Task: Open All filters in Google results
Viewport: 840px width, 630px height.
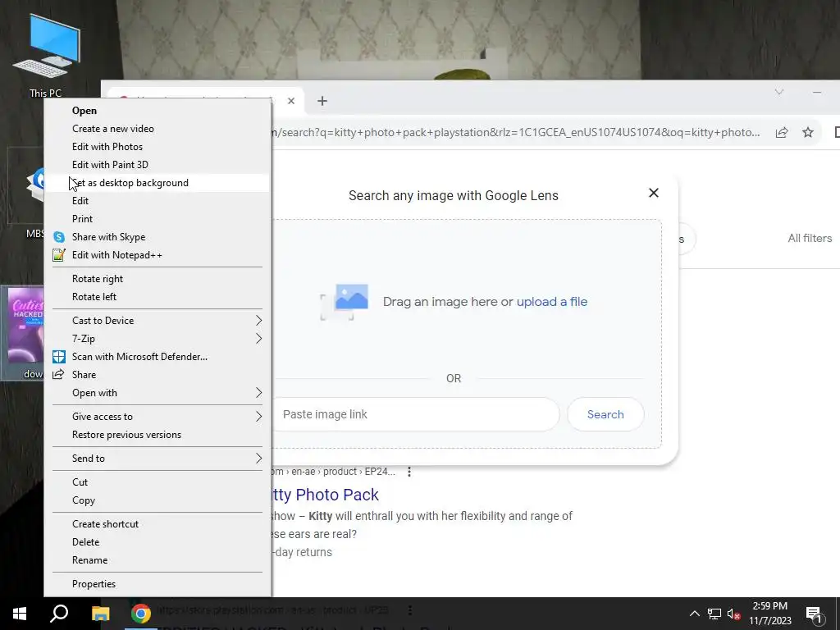Action: click(x=810, y=239)
